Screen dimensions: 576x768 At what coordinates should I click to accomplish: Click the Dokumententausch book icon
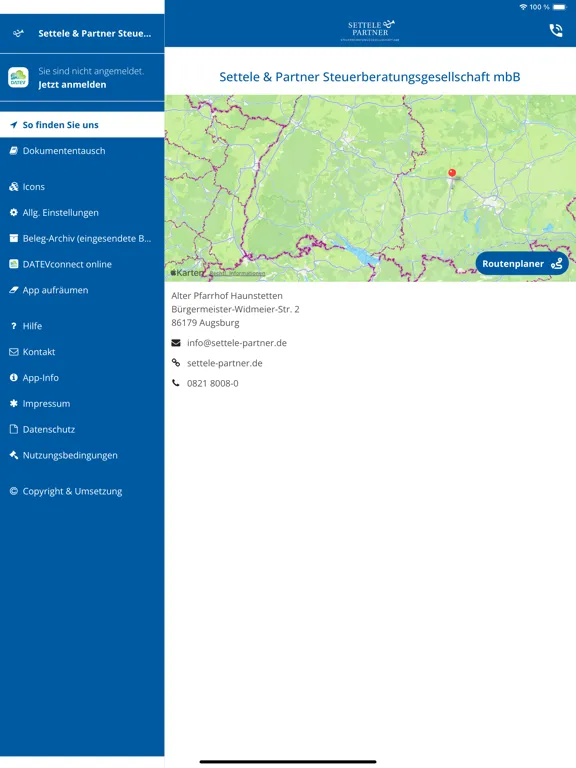14,151
